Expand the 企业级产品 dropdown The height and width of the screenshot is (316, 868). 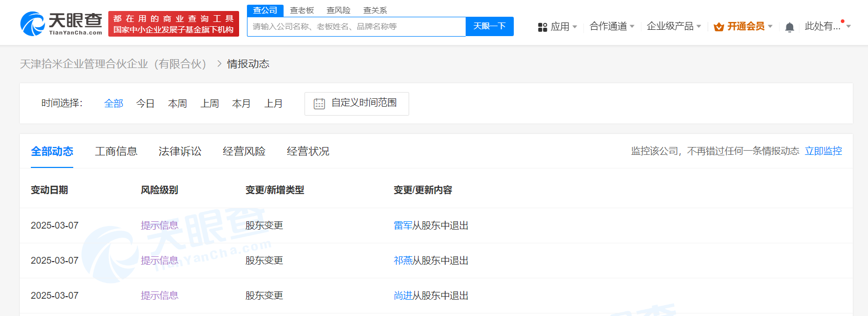[673, 26]
